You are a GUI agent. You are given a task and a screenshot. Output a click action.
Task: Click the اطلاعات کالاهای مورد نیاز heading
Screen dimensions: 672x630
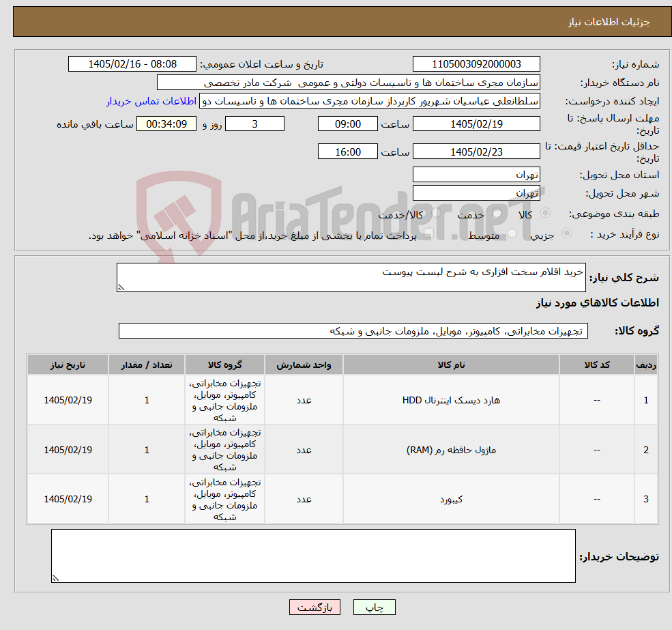598,303
